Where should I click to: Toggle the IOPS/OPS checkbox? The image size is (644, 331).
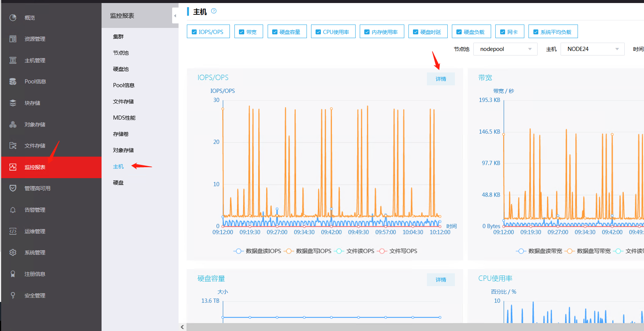[194, 32]
